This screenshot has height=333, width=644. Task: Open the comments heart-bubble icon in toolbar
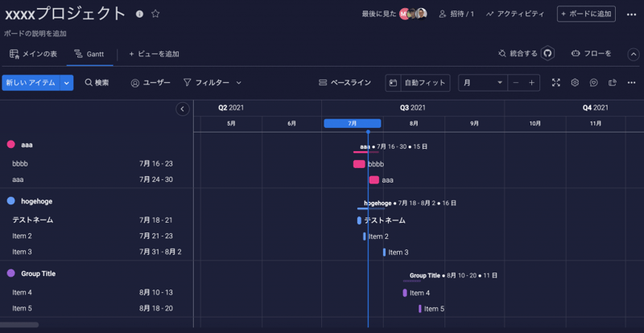[594, 83]
